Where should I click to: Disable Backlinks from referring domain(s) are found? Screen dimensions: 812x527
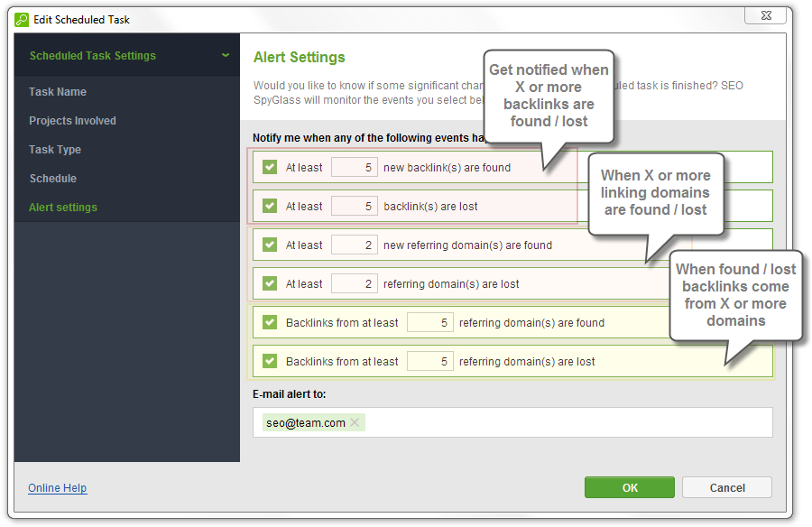[x=270, y=322]
